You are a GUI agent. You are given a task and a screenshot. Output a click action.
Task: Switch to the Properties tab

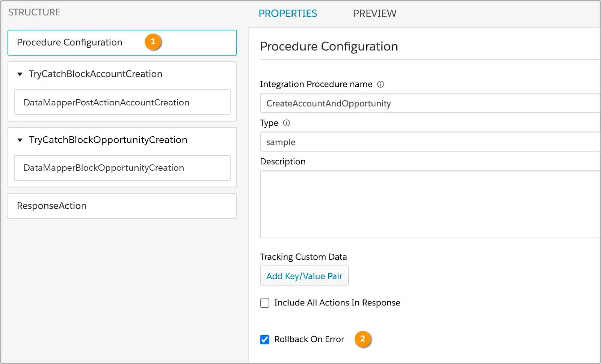pyautogui.click(x=288, y=14)
